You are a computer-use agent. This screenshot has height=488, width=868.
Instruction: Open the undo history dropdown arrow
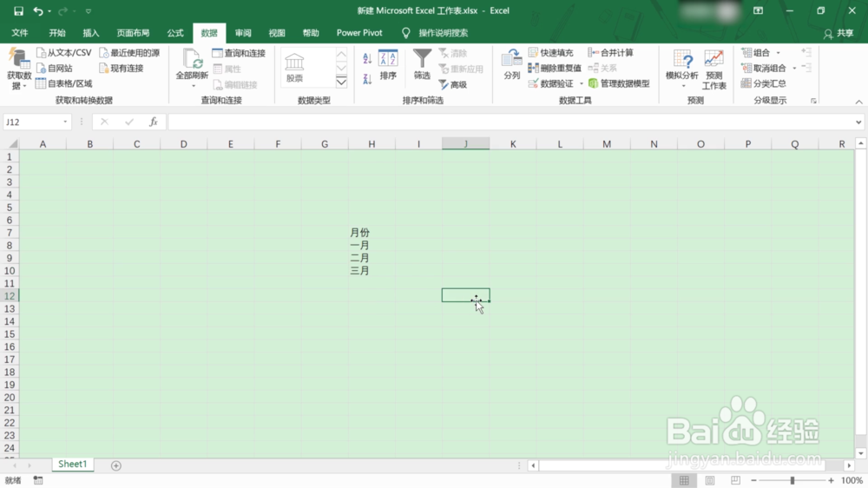[x=49, y=11]
